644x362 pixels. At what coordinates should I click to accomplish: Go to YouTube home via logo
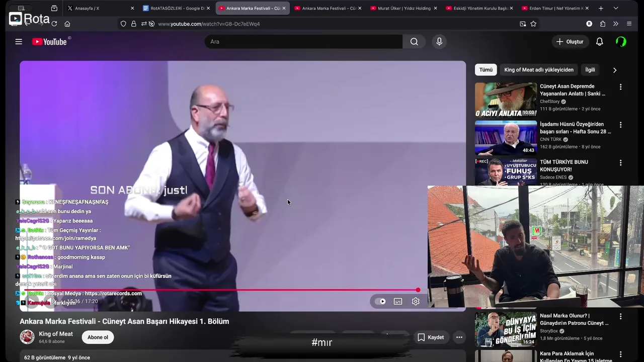49,42
